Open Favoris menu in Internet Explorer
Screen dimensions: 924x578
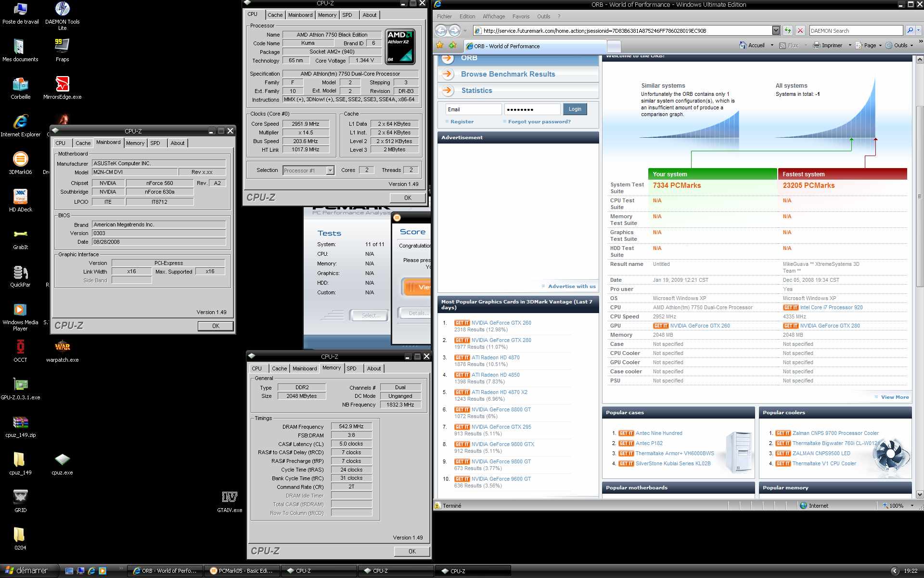click(521, 16)
